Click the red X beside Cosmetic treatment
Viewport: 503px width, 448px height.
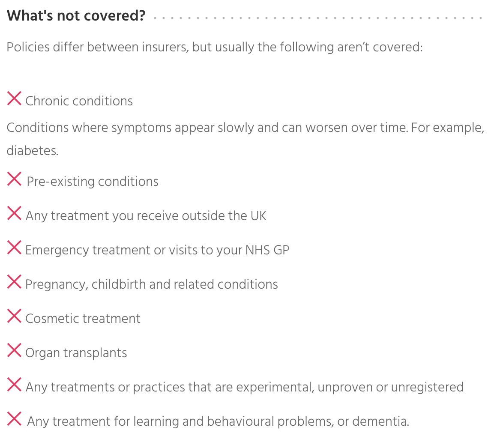14,316
